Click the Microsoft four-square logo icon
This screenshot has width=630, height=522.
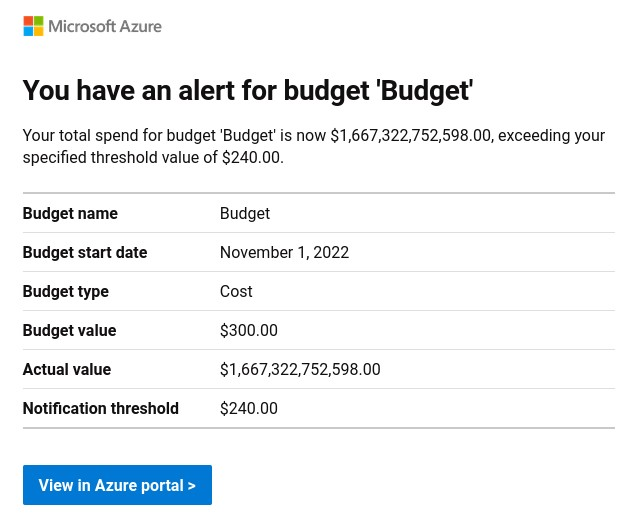point(33,26)
